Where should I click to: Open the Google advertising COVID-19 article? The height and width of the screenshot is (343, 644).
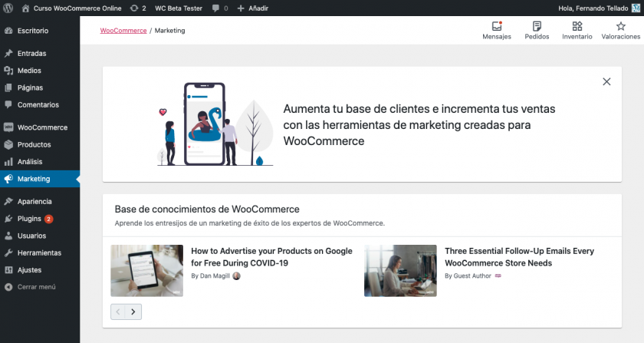271,257
